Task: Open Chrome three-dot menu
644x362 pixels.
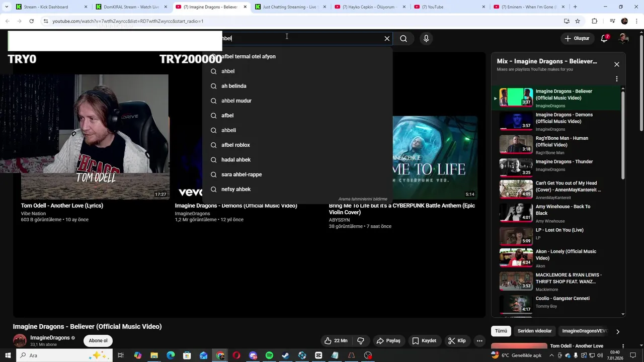Action: 636,21
